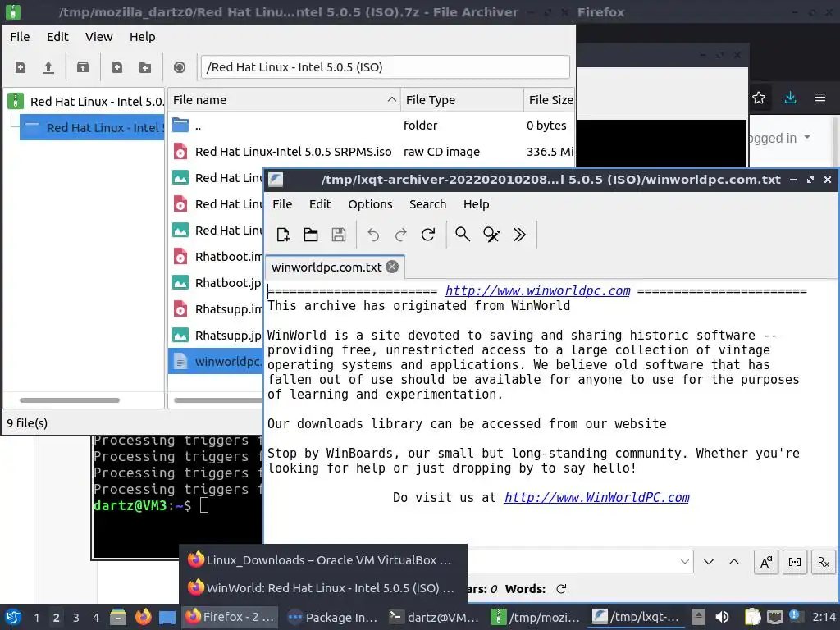Switch to the WinWorld: Red Hat Linux Firefox window
This screenshot has width=840, height=630.
[x=323, y=587]
